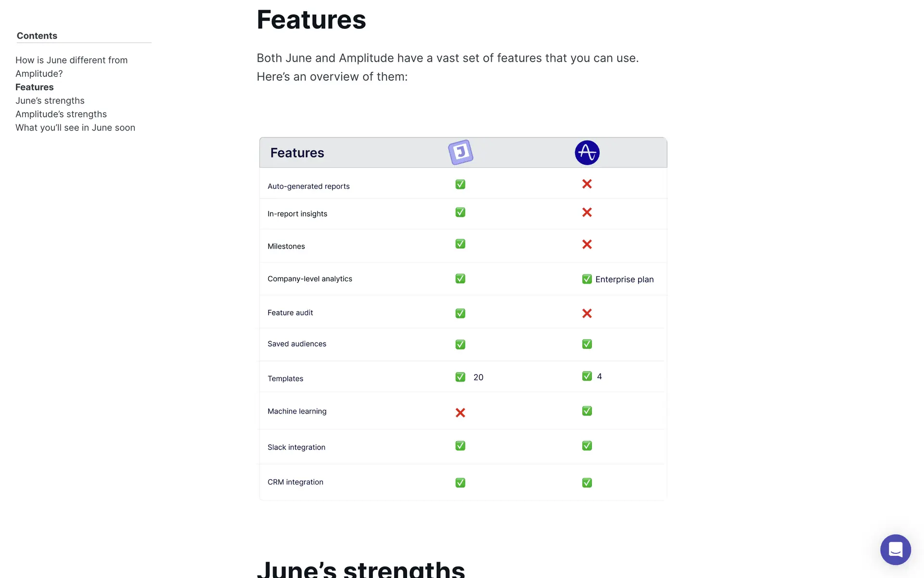Screen dimensions: 924x578
Task: Select 'What you'll see in June soon'
Action: tap(75, 128)
